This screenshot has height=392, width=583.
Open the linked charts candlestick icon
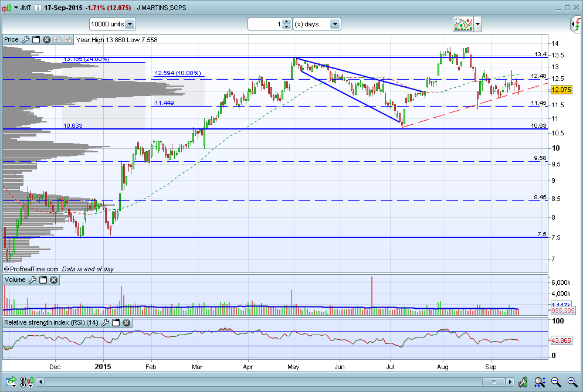click(27, 381)
